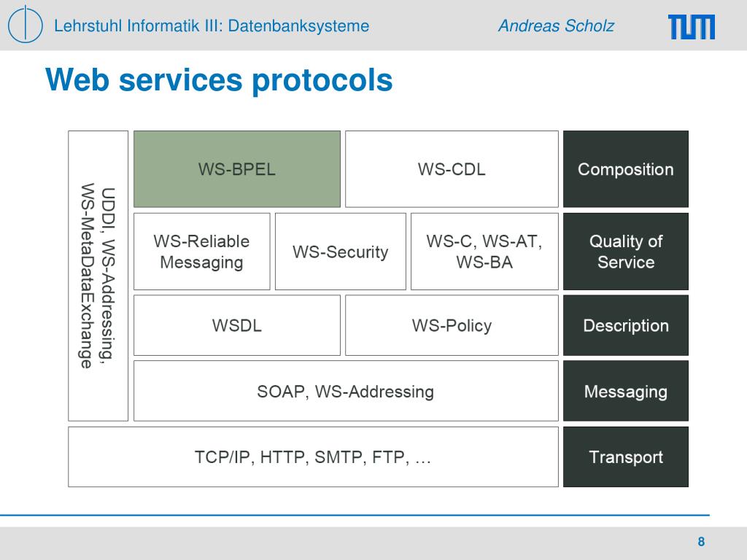The height and width of the screenshot is (560, 747).
Task: Click the WSDL box
Action: click(x=237, y=325)
